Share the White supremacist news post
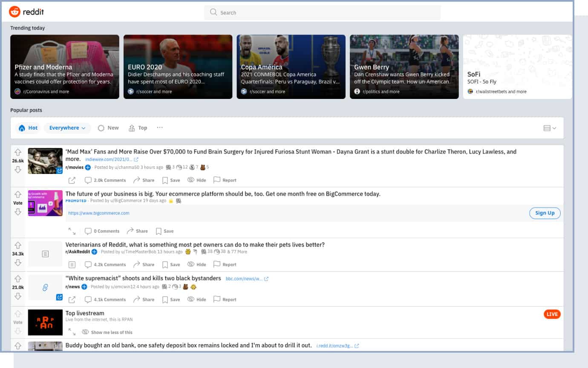588x368 pixels. [x=144, y=299]
